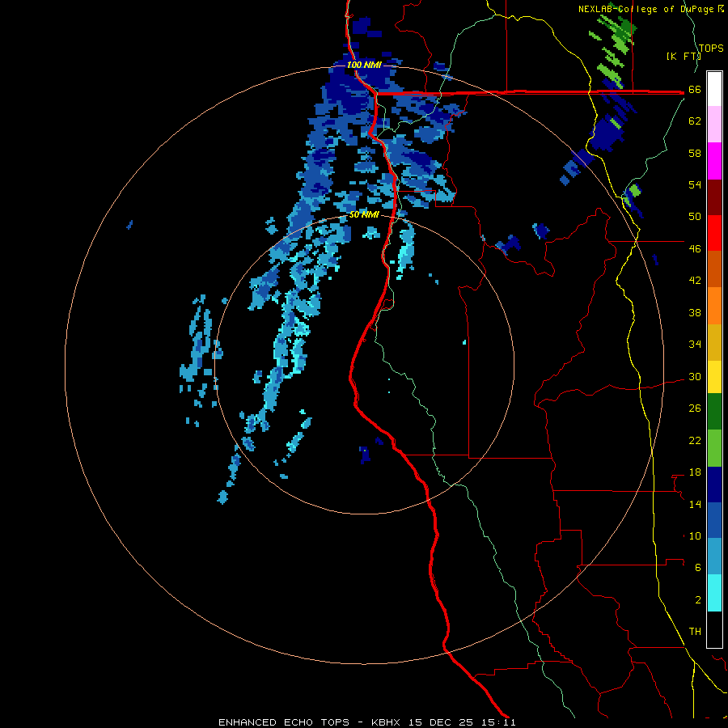Click the legend value 58
Viewport: 728px width, 728px height.
tap(695, 153)
